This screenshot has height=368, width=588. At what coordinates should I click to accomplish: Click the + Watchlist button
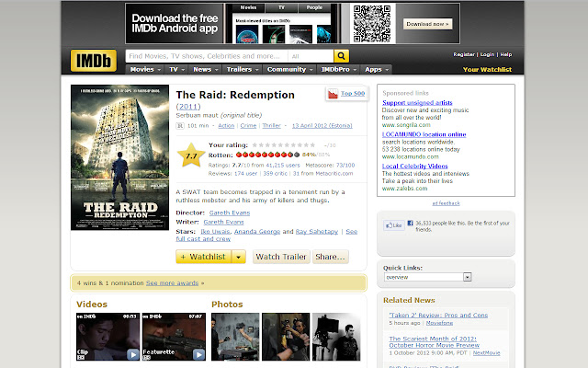pyautogui.click(x=204, y=257)
